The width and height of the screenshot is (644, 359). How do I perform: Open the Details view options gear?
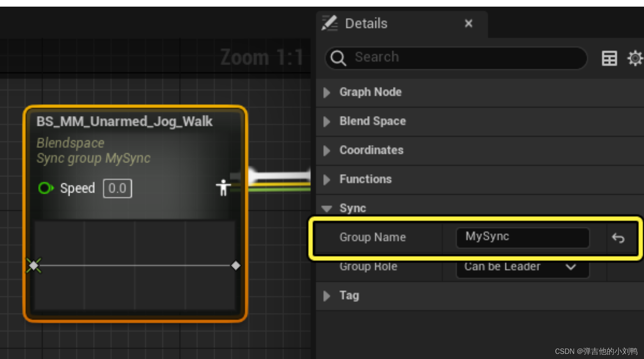tap(635, 58)
